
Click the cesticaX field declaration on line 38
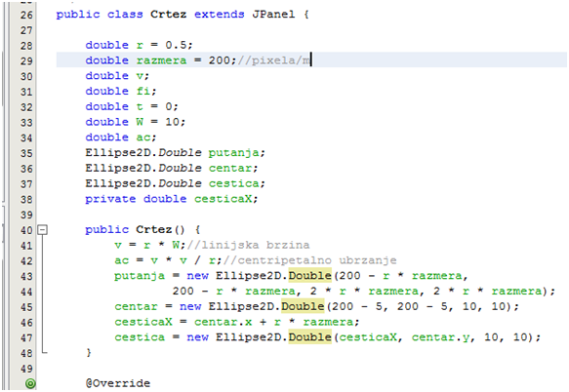[223, 199]
